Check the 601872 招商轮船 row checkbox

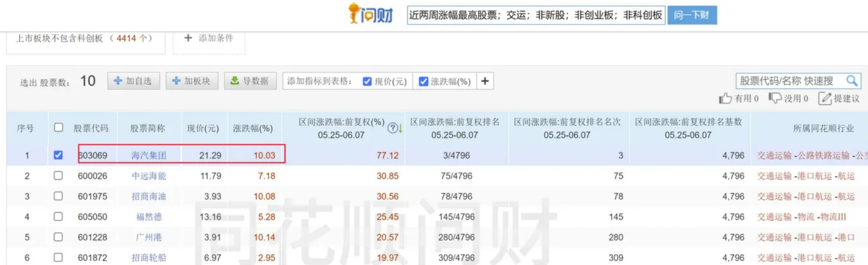tap(58, 257)
